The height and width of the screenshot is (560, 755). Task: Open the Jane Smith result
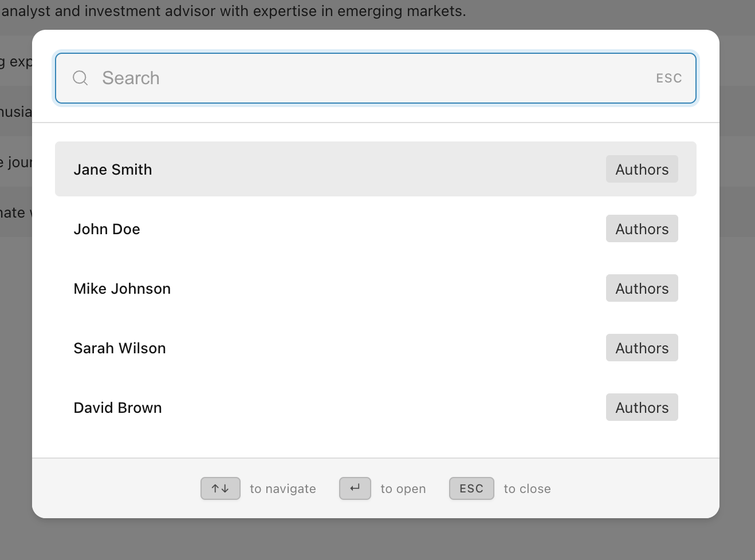[x=113, y=169]
